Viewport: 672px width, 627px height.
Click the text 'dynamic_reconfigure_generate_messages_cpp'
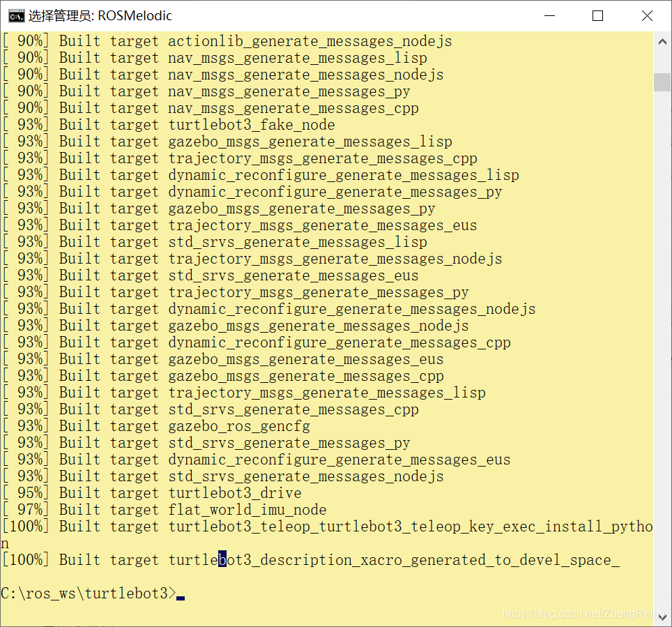pos(339,342)
